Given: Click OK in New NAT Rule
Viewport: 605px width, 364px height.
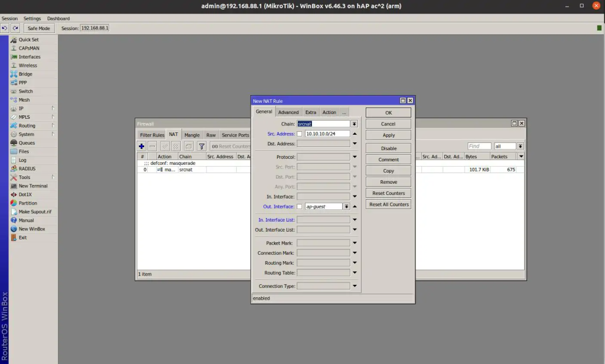Looking at the screenshot, I should [x=388, y=113].
